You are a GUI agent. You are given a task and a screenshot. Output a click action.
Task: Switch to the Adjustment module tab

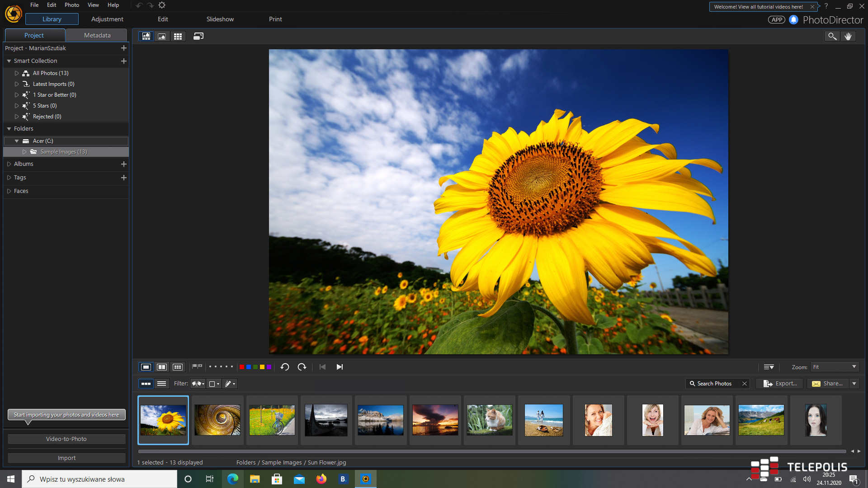coord(107,19)
